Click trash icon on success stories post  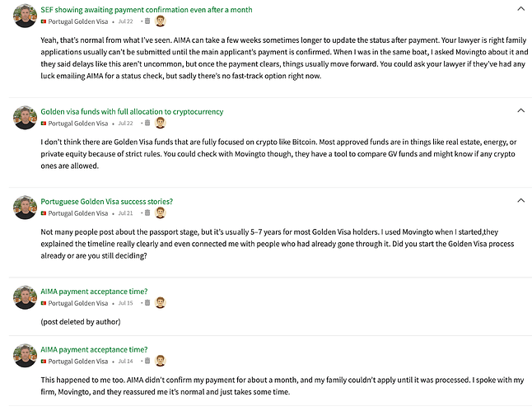145,213
